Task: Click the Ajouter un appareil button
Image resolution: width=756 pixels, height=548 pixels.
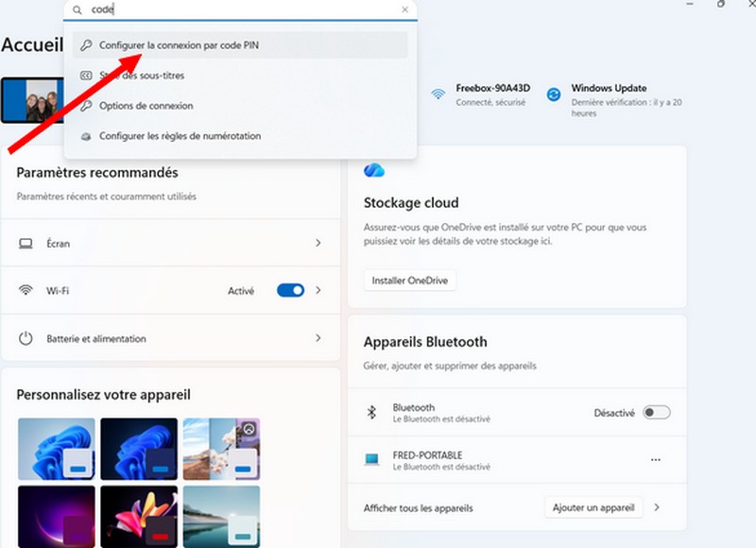Action: coord(593,507)
